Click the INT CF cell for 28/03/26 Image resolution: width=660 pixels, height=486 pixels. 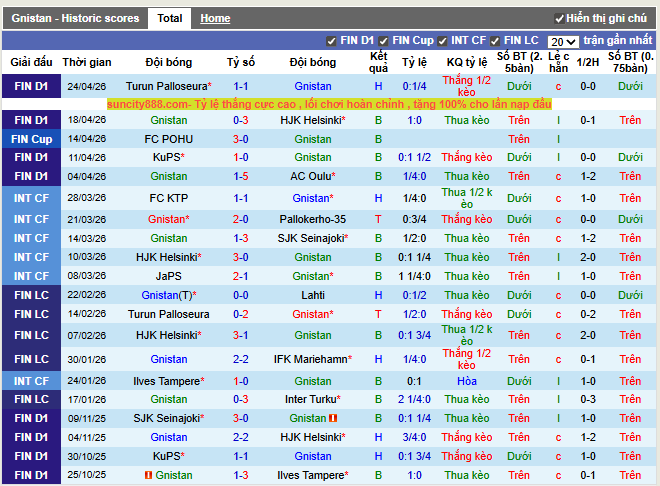pos(32,198)
